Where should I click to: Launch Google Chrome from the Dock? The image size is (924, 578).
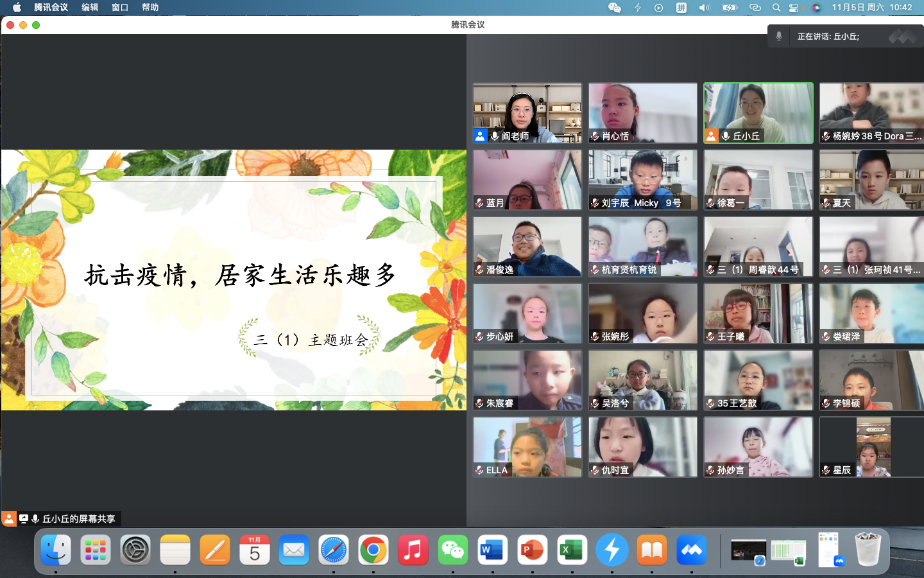373,550
